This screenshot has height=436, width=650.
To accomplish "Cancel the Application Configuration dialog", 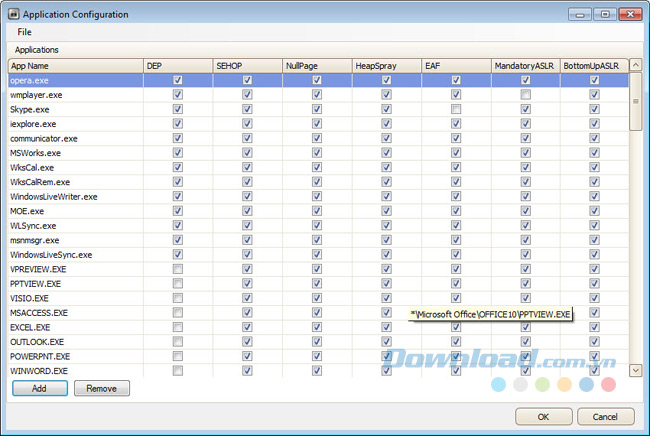I will (605, 417).
